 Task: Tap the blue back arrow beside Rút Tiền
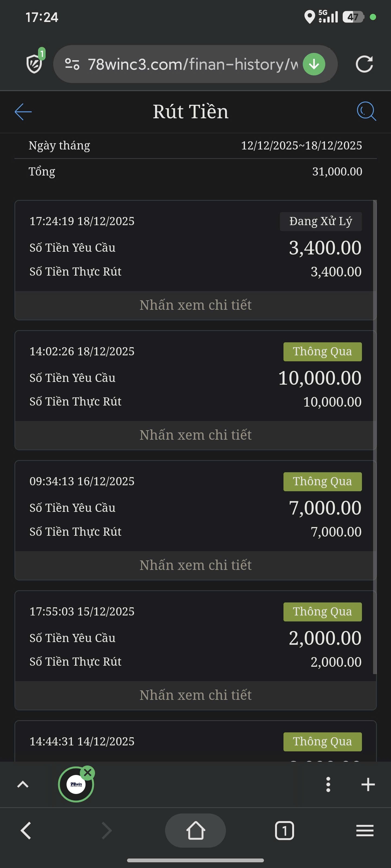pyautogui.click(x=23, y=111)
